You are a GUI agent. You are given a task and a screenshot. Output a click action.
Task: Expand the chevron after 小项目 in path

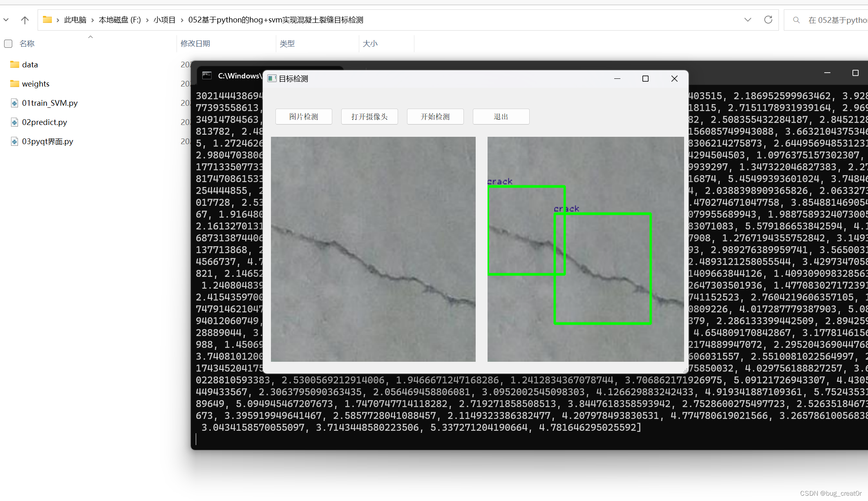182,20
